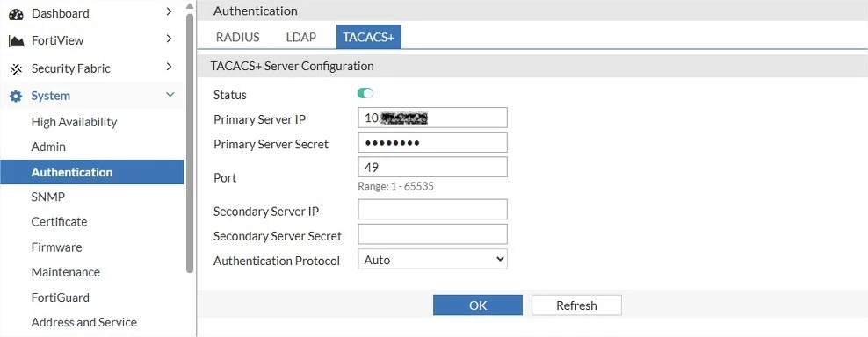
Task: Expand the Dashboard menu chevron
Action: click(x=170, y=11)
